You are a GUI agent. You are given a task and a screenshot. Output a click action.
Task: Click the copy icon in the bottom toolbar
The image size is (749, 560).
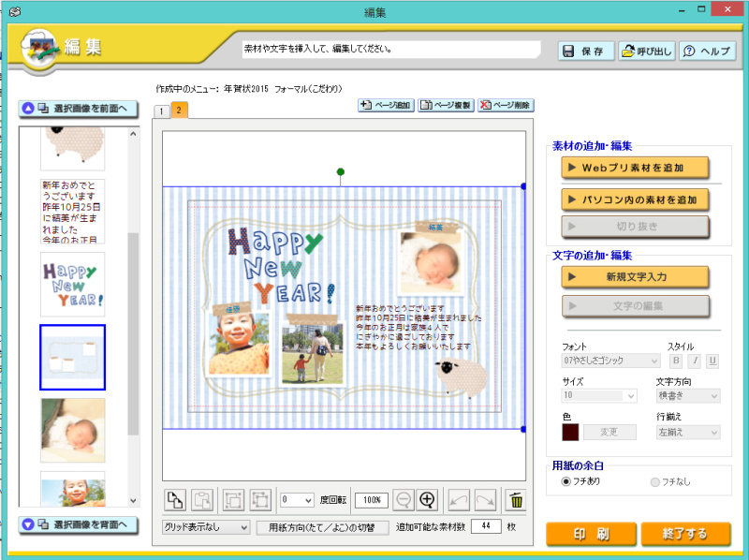point(175,500)
